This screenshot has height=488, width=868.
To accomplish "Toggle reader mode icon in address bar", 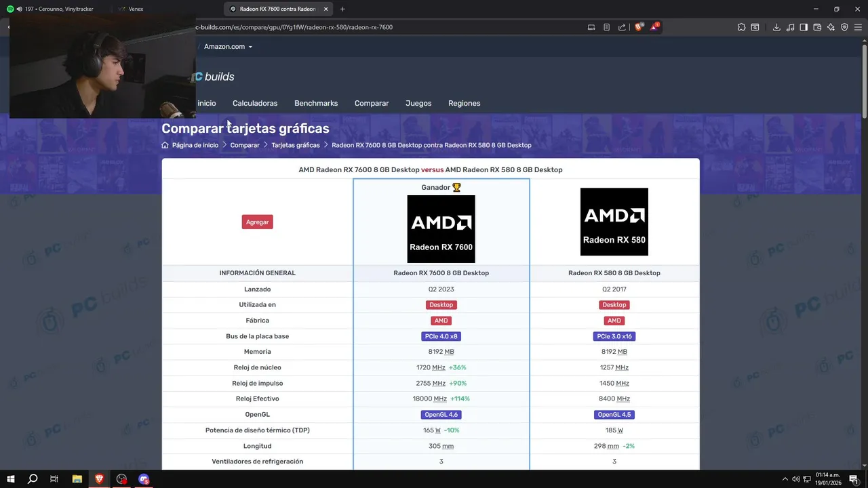I will pos(607,27).
